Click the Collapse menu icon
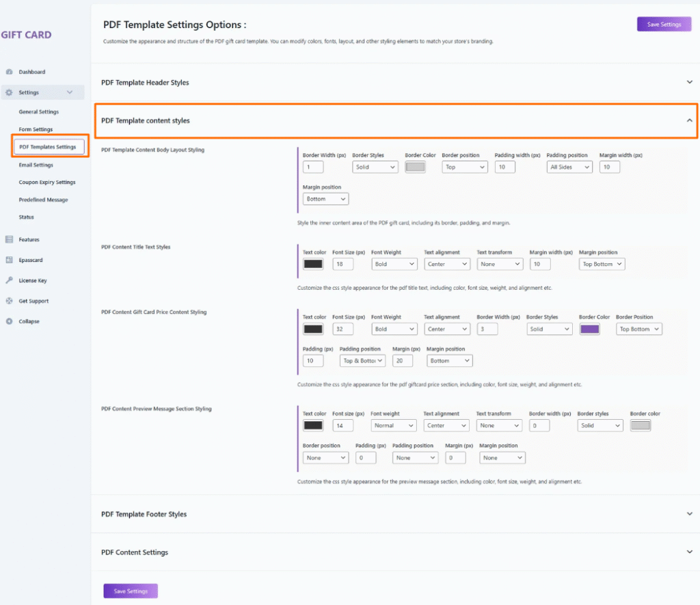This screenshot has height=605, width=700. coord(9,321)
